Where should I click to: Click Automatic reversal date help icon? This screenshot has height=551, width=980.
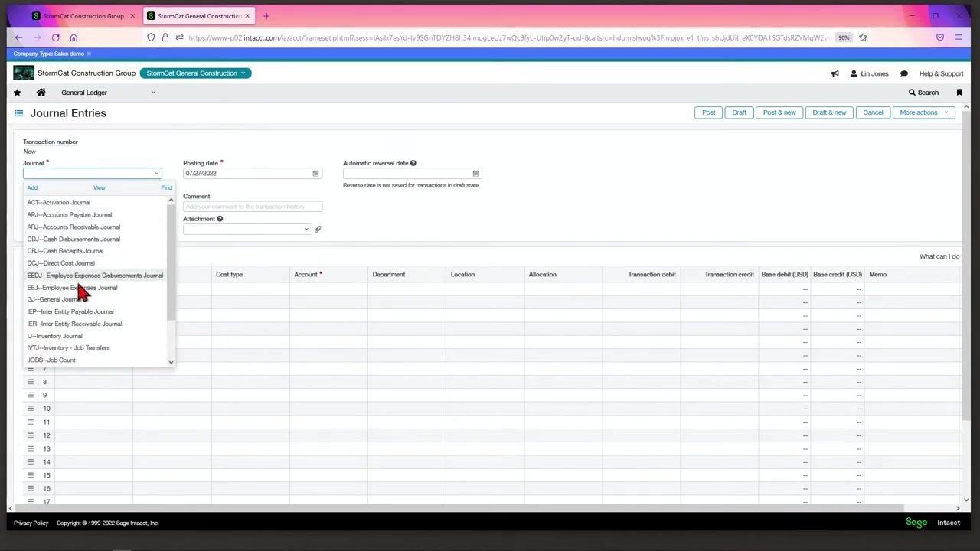tap(413, 163)
